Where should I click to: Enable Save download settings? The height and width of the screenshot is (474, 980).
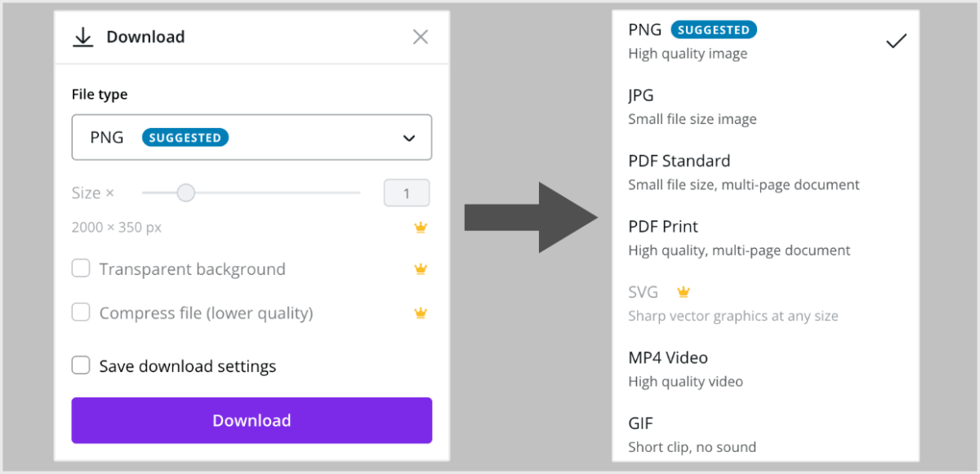[81, 365]
